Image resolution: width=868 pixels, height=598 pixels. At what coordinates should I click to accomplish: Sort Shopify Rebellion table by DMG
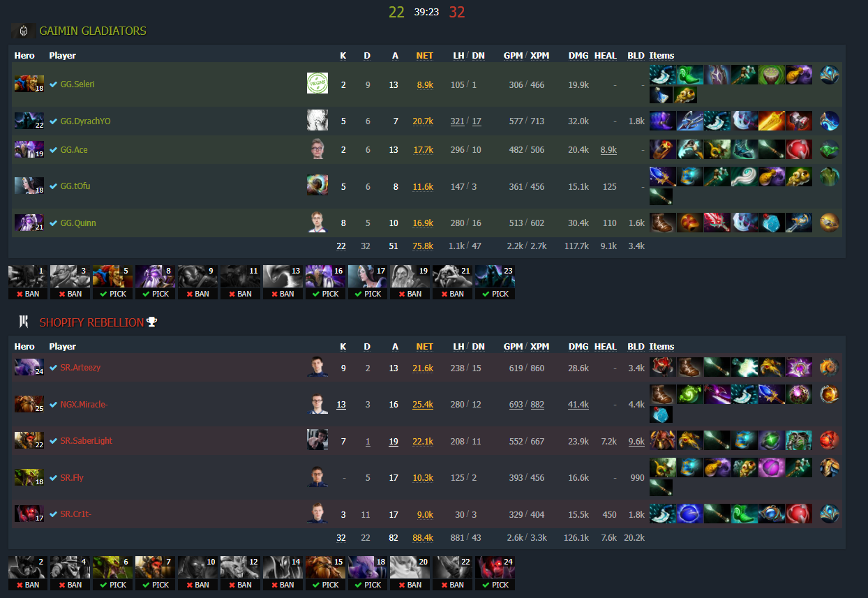578,346
